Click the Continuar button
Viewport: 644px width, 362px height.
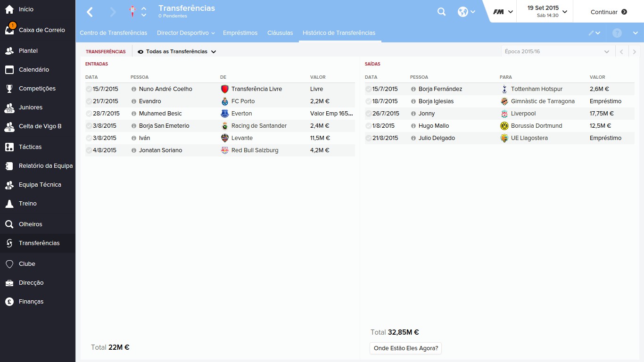(x=609, y=12)
